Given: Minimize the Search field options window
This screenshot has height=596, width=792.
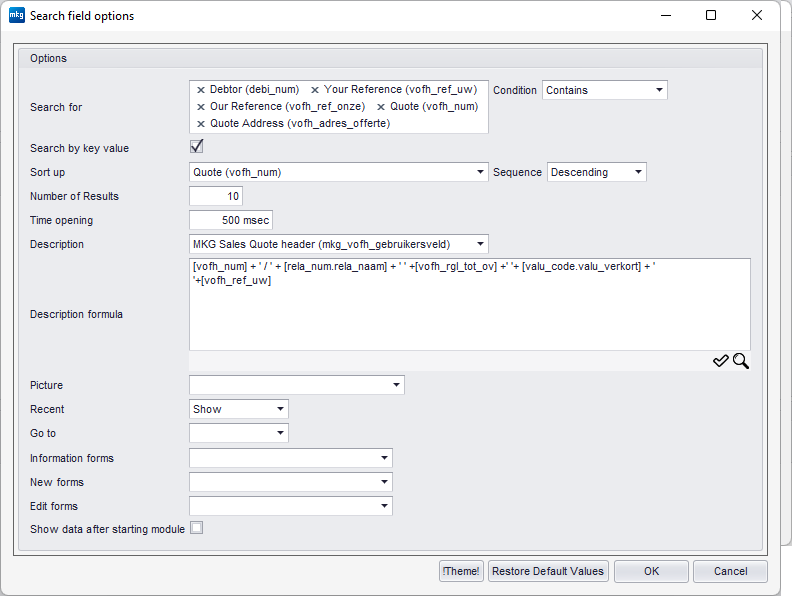Looking at the screenshot, I should (x=666, y=15).
